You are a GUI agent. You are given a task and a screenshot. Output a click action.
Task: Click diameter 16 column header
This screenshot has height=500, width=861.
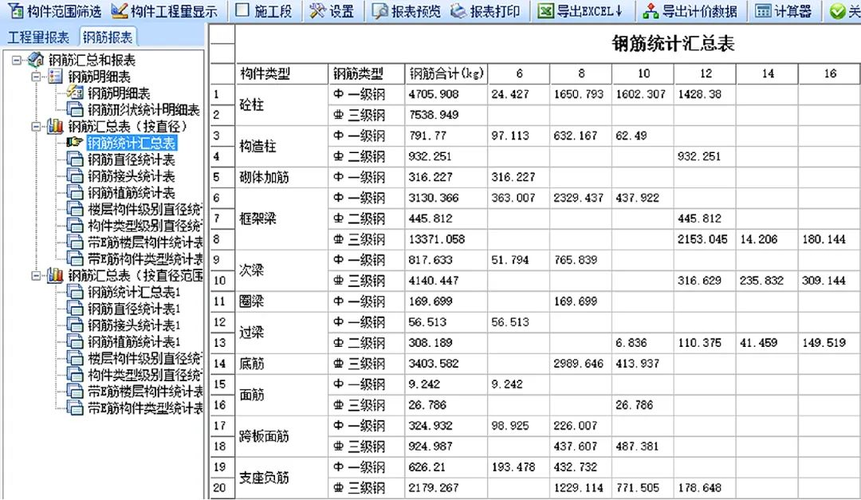coord(830,74)
